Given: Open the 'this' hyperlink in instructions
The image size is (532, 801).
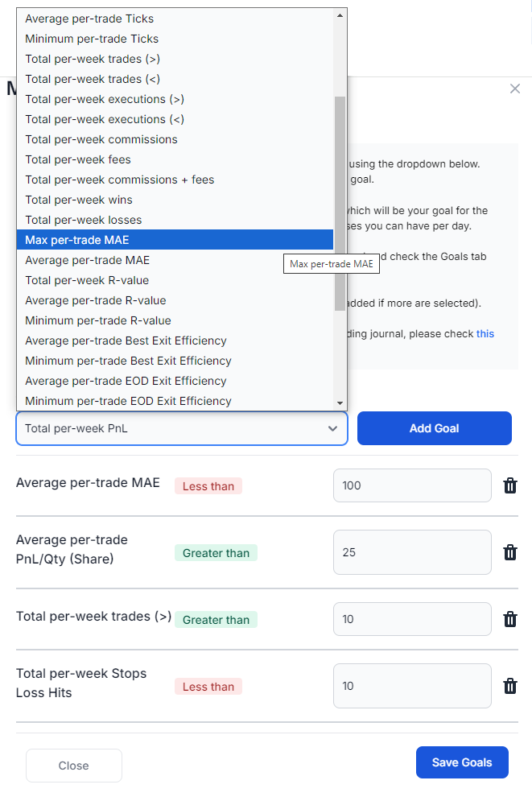Looking at the screenshot, I should (485, 333).
